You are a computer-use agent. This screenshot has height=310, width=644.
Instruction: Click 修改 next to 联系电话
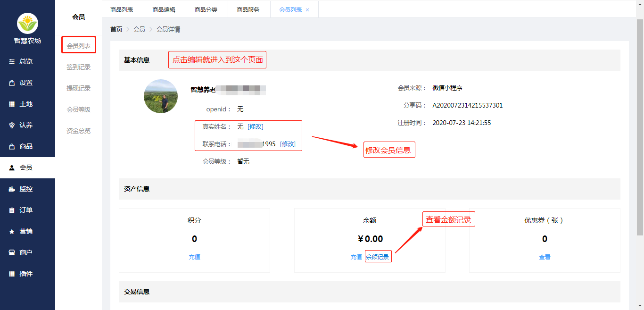click(x=288, y=144)
